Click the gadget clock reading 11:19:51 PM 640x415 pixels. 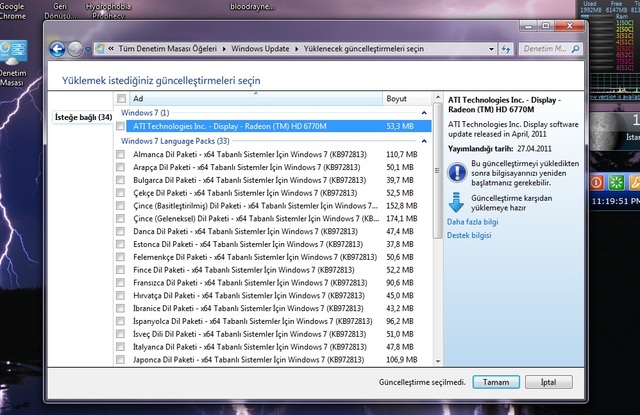(616, 201)
